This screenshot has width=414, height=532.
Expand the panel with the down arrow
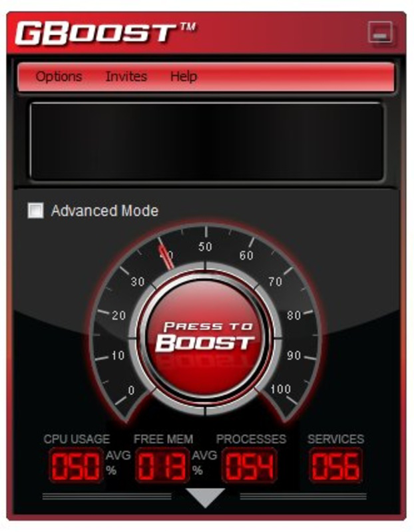click(205, 497)
